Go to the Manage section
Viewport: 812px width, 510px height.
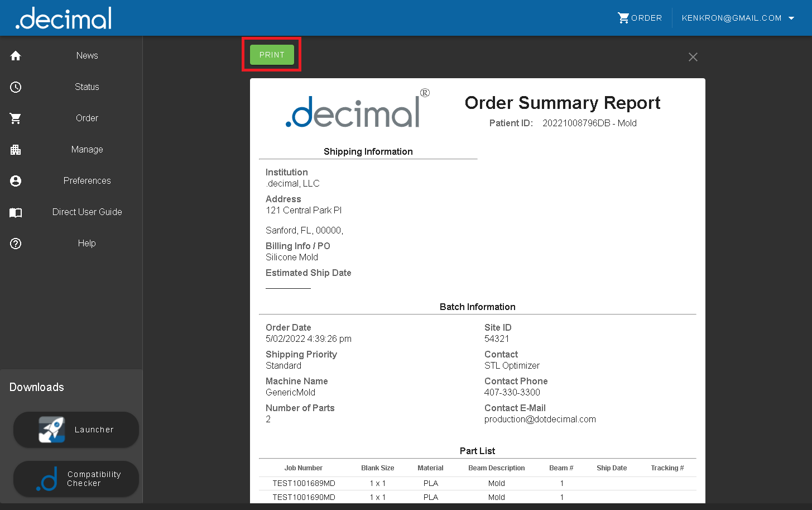(x=87, y=150)
